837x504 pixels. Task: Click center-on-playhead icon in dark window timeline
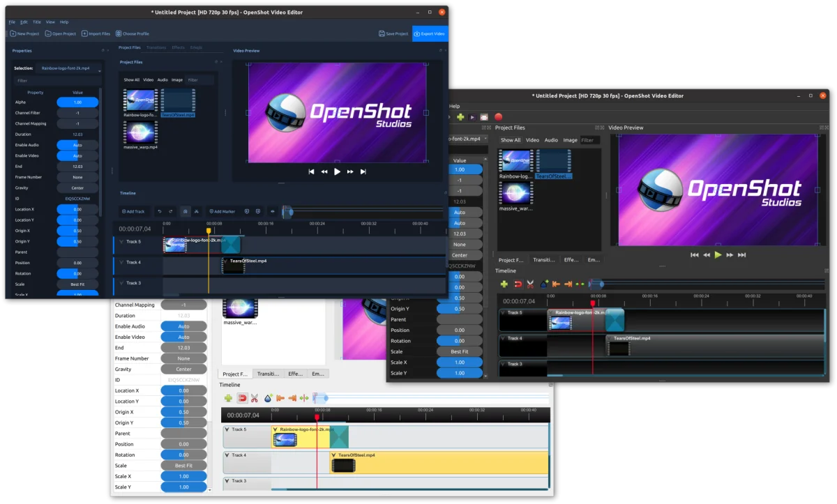point(580,284)
